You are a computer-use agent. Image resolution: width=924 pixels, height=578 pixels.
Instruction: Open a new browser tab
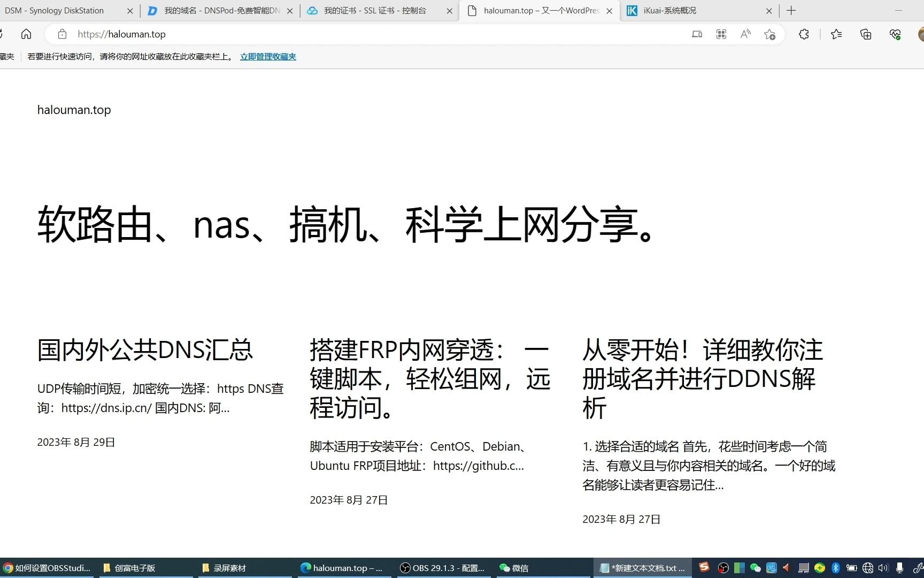(x=791, y=10)
